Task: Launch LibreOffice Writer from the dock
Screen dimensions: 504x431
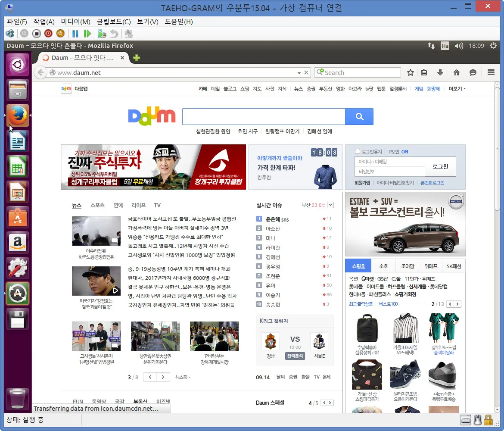Action: tap(18, 141)
